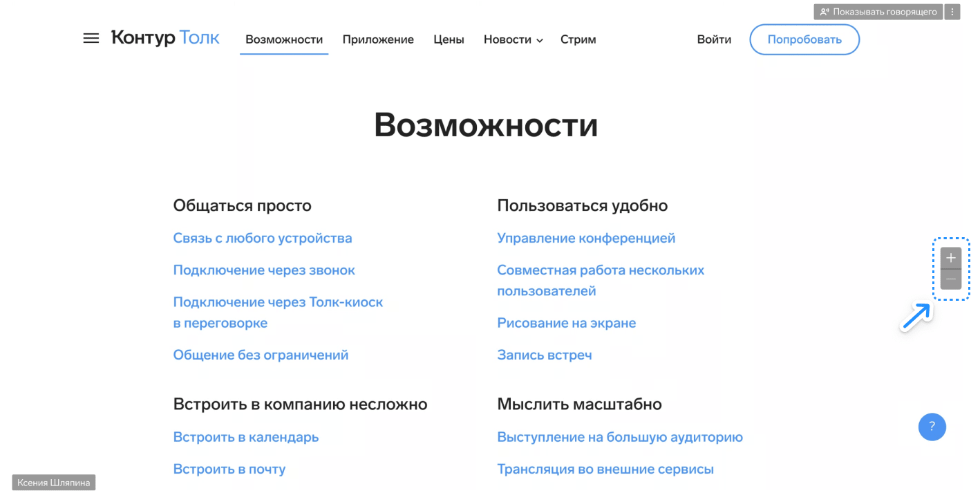The height and width of the screenshot is (493, 980).
Task: Open the hamburger menu icon
Action: [x=91, y=39]
